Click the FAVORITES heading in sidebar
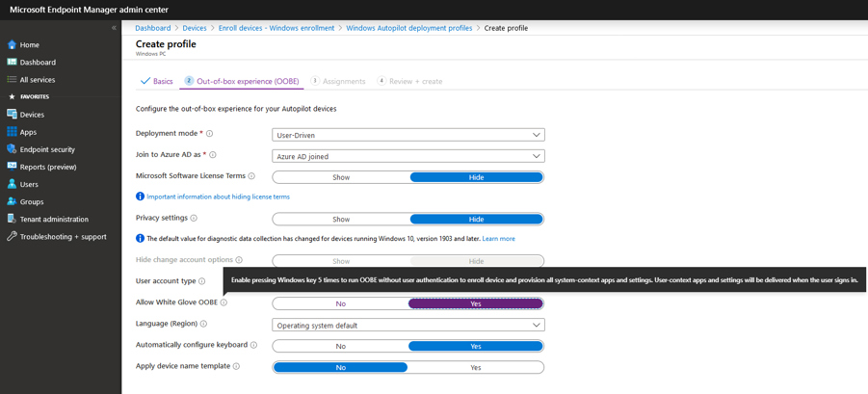Viewport: 868px width, 394px height. 35,97
